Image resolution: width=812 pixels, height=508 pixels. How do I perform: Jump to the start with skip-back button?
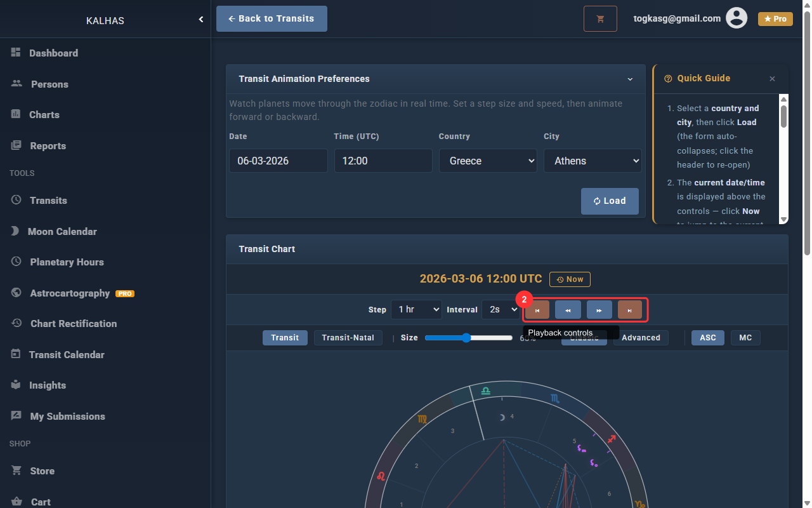[x=537, y=310]
